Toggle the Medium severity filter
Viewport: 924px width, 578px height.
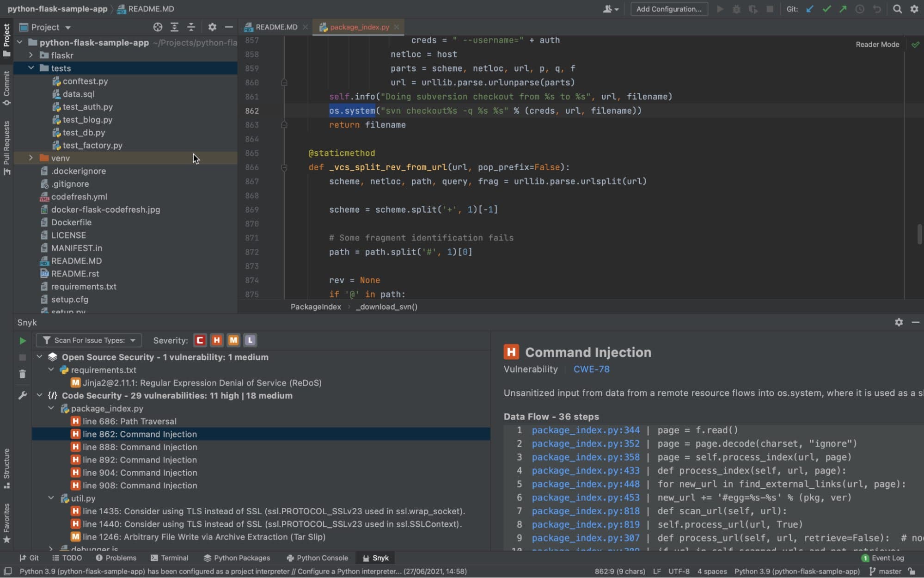point(233,340)
